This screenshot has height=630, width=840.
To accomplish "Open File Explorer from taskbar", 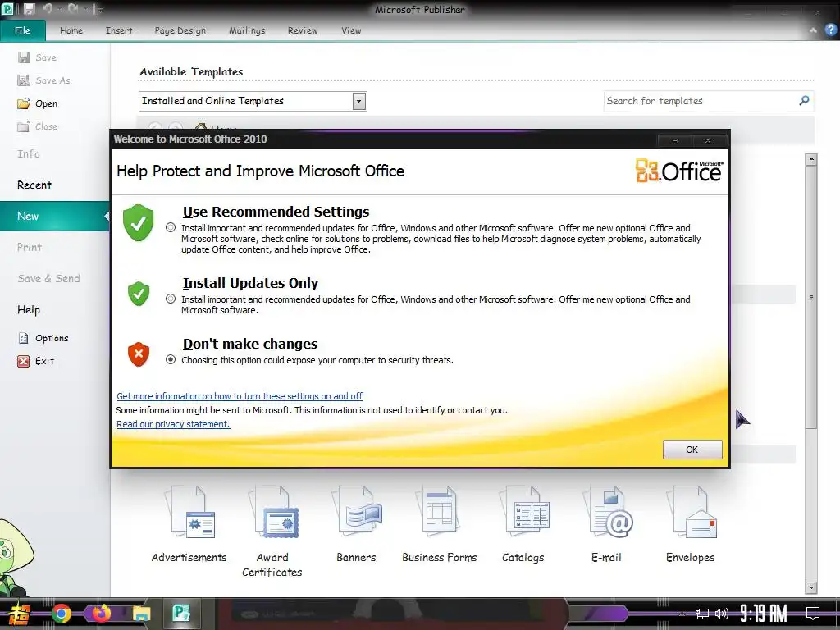I will pyautogui.click(x=141, y=614).
